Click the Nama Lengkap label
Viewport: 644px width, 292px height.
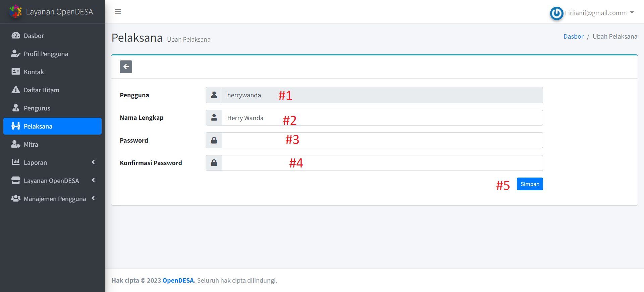point(142,118)
